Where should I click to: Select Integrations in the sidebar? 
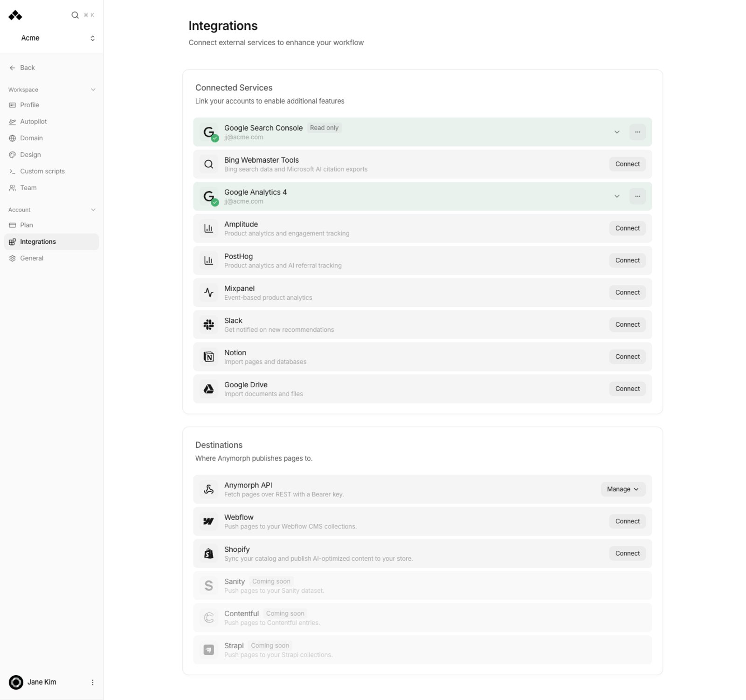click(x=51, y=241)
